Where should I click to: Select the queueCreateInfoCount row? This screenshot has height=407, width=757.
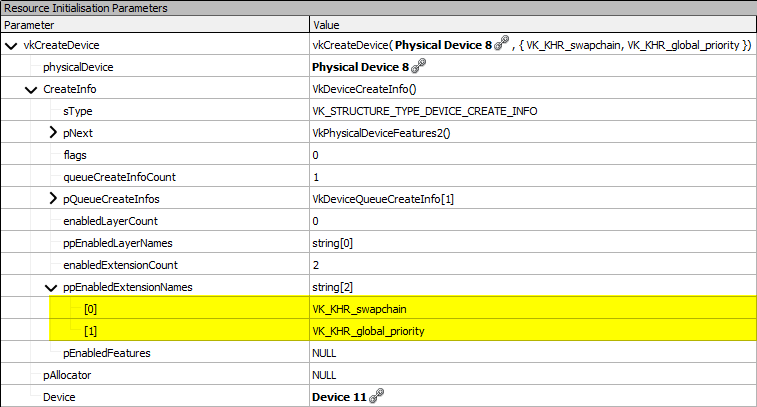pos(119,177)
